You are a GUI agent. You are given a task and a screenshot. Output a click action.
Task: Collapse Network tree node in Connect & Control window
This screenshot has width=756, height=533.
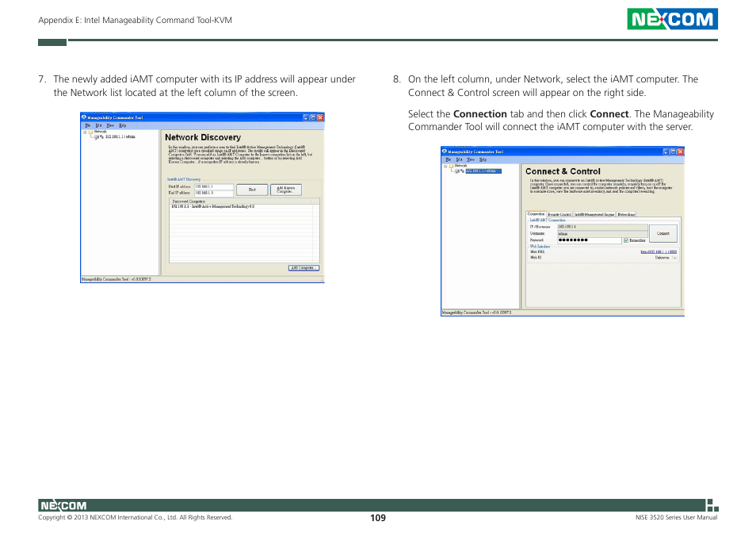tap(445, 166)
